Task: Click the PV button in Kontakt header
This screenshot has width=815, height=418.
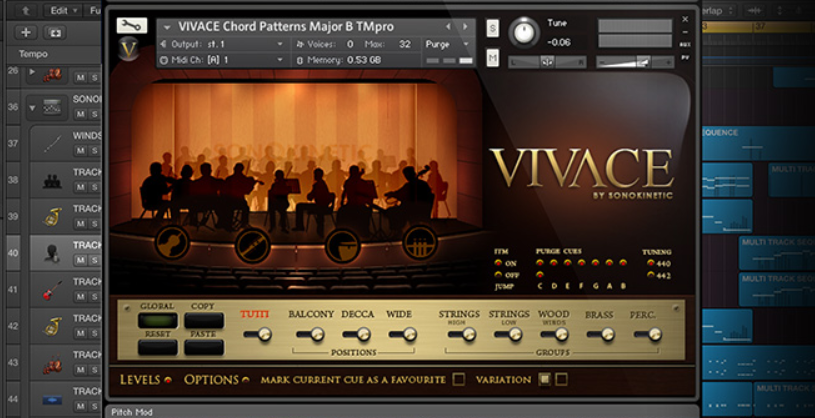Action: (x=685, y=58)
